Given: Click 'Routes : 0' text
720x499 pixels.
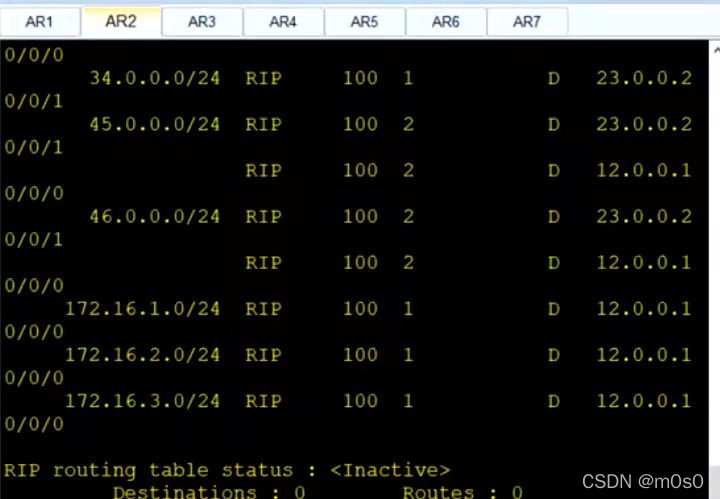Looking at the screenshot, I should point(462,493).
